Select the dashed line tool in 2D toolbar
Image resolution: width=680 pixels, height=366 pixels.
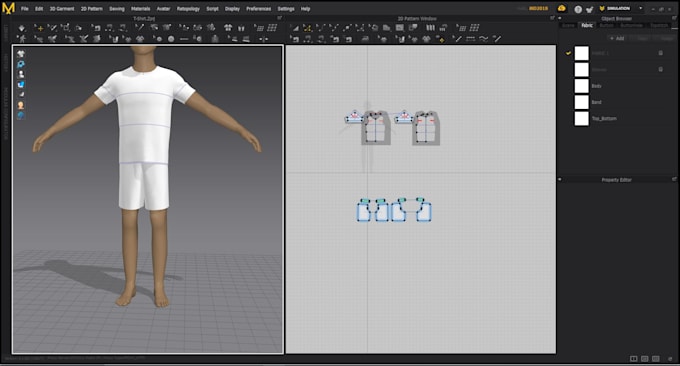click(470, 39)
